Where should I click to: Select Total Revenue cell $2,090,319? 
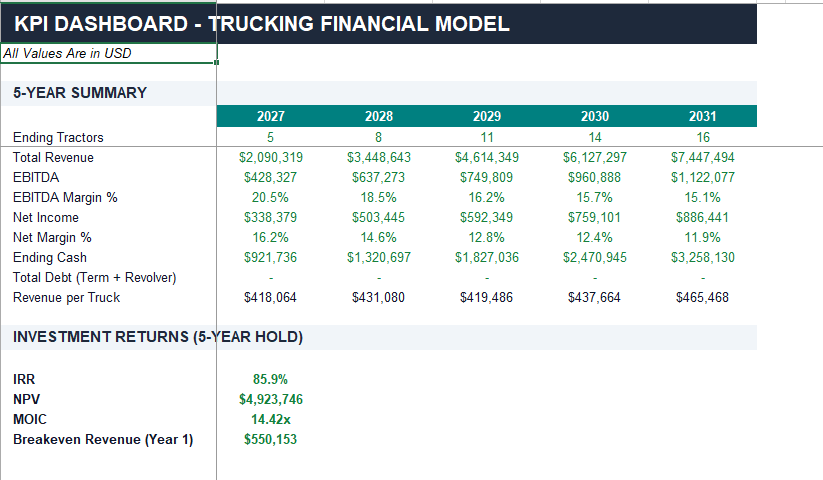[x=271, y=157]
